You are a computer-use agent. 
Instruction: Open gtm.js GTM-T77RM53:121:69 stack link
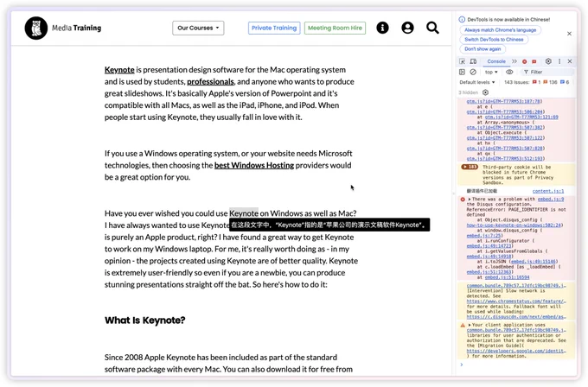coord(521,117)
